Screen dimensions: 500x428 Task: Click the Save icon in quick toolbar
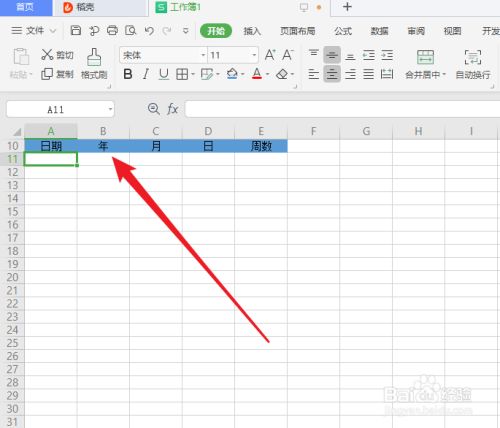point(76,31)
